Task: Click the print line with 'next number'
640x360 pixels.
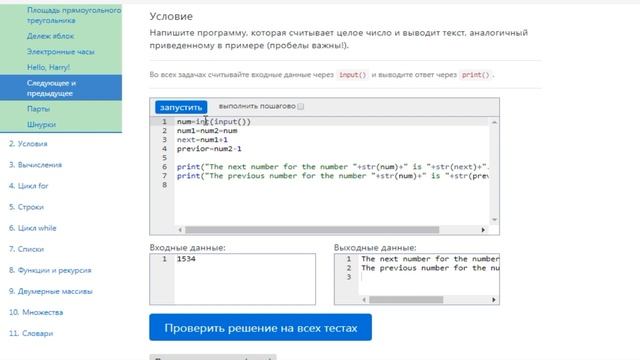Action: point(333,167)
